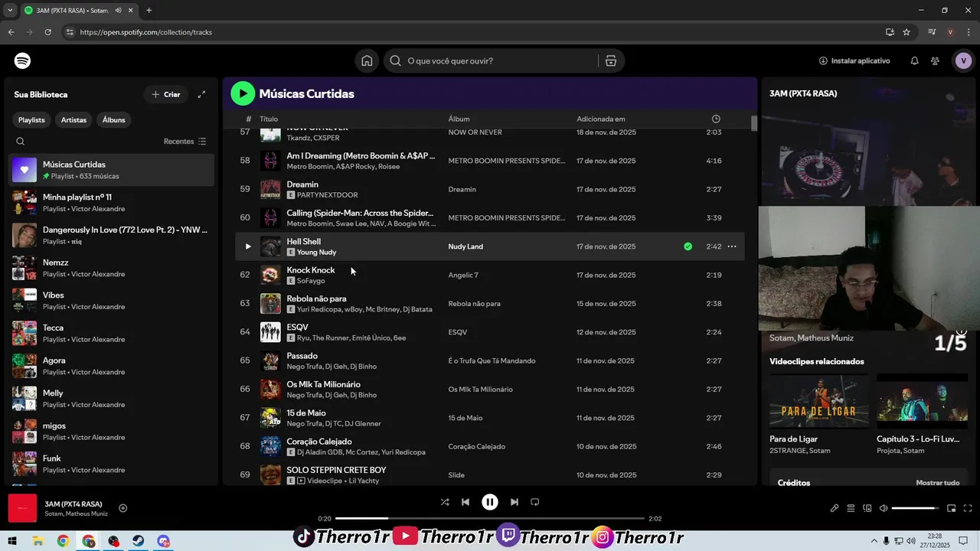Open the Vibes playlist
Screen dimensions: 980x551
pos(112,301)
